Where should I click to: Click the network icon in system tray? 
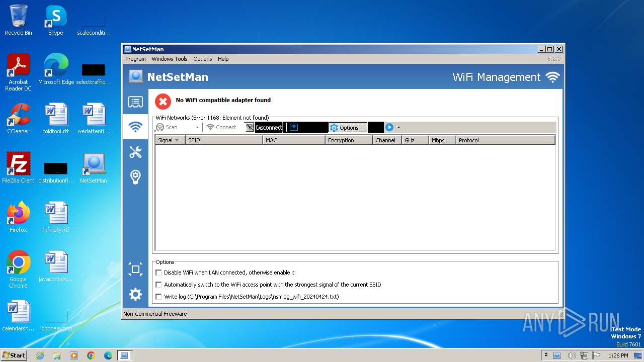[x=584, y=355]
